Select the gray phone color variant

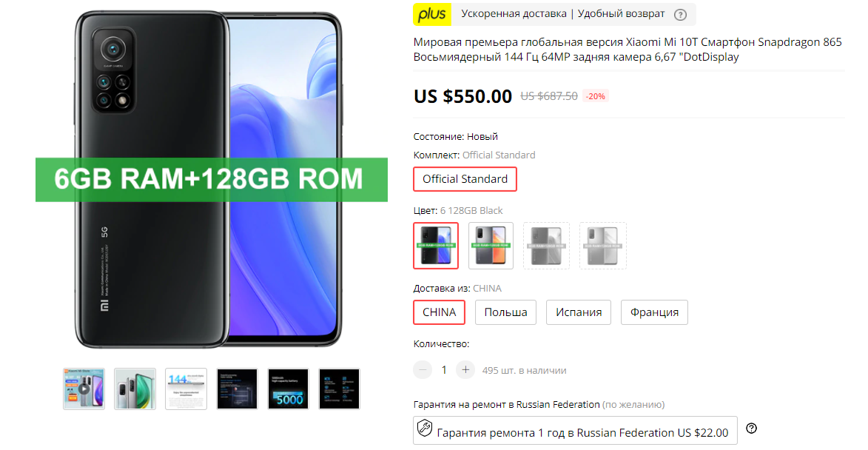pos(491,246)
